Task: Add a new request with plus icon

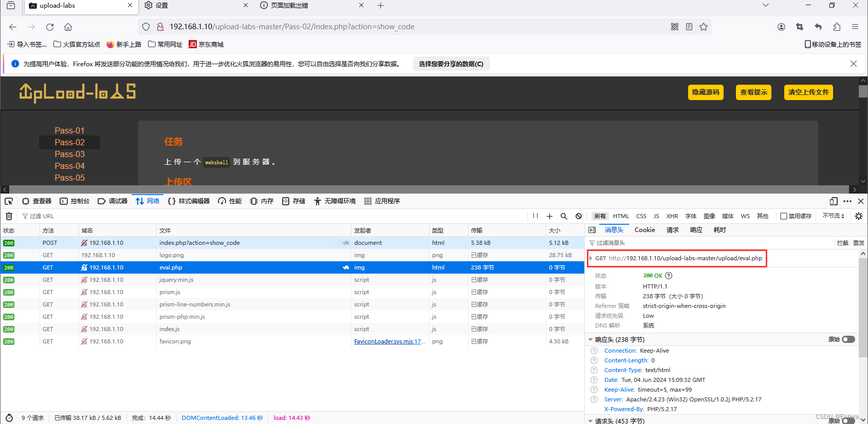Action: [x=549, y=216]
